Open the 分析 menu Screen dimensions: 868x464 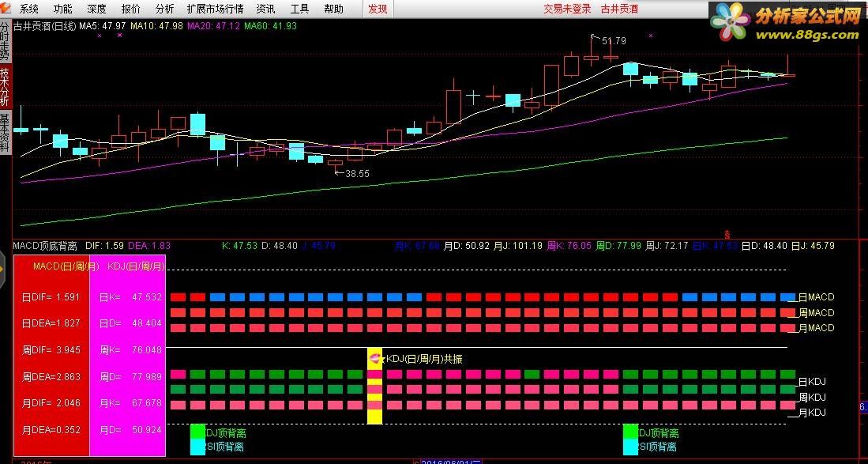[x=164, y=9]
